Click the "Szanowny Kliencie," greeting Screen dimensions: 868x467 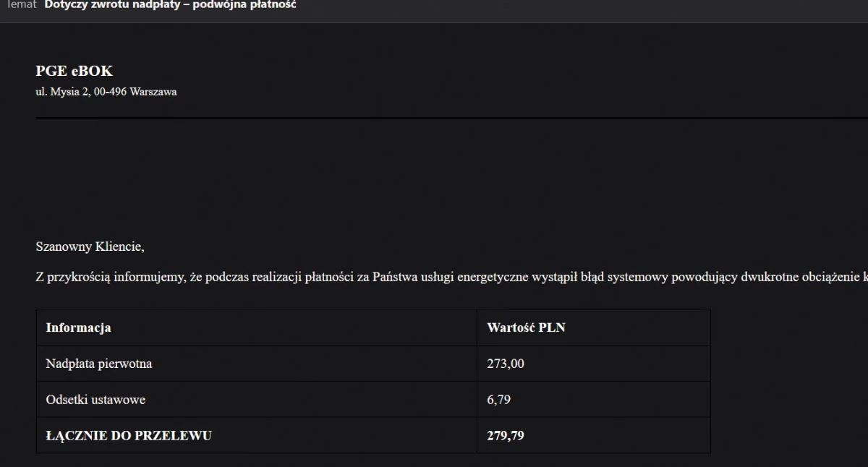(x=90, y=247)
